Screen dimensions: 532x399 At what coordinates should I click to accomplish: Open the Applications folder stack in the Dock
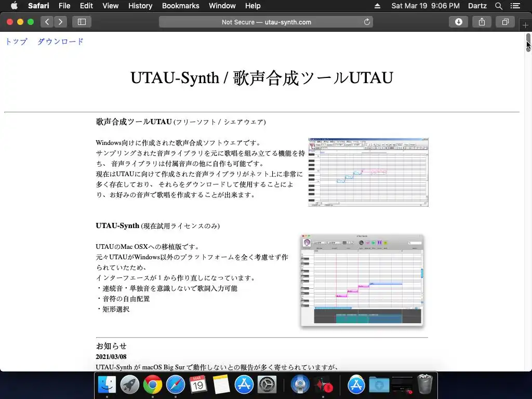356,384
